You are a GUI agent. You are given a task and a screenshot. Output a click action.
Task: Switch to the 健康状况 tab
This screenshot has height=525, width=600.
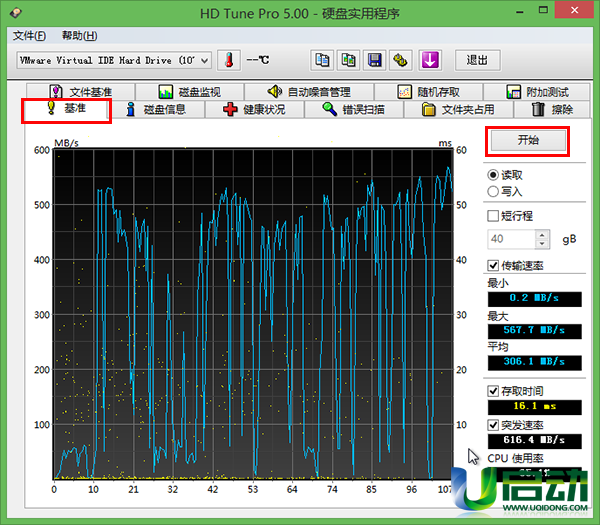pyautogui.click(x=254, y=109)
